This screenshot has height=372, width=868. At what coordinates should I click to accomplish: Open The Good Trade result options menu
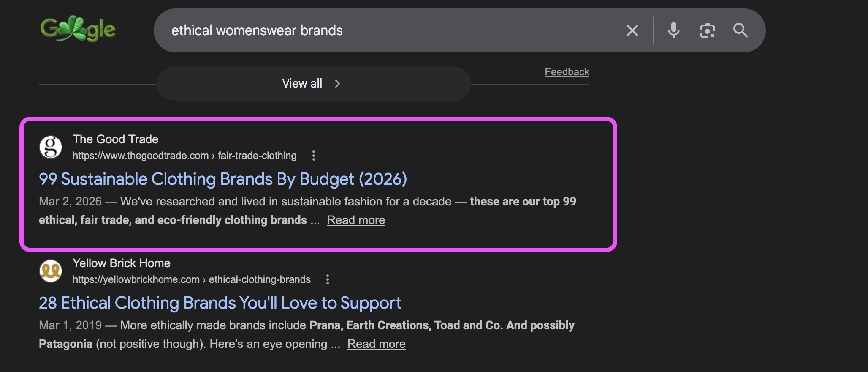point(313,156)
